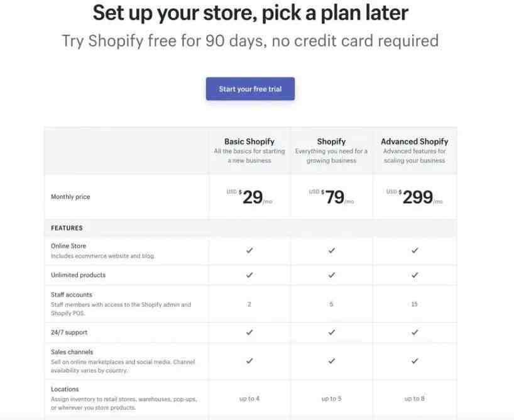Click the $79 monthly price
The height and width of the screenshot is (420, 514).
click(x=331, y=197)
